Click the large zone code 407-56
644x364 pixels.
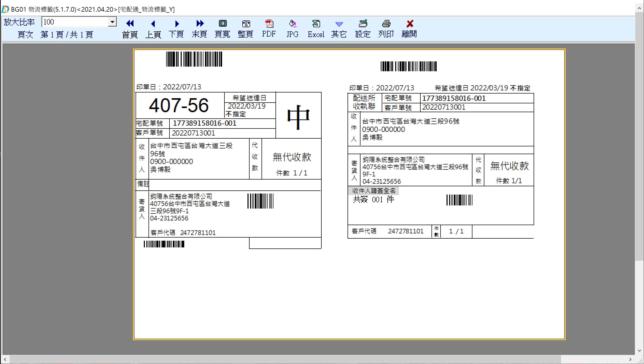tap(179, 105)
